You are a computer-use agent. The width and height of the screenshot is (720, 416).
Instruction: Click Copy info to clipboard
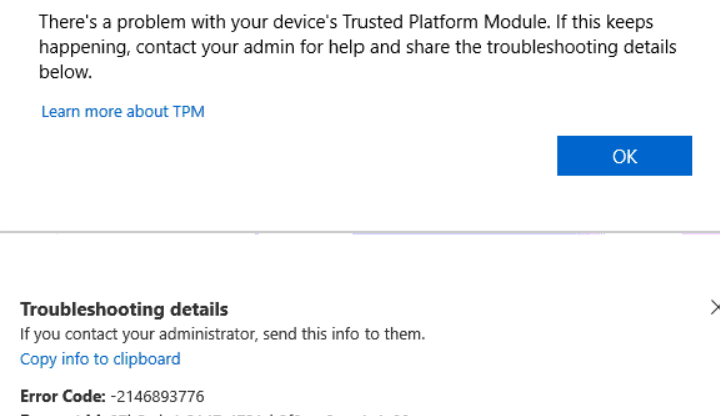pyautogui.click(x=100, y=358)
